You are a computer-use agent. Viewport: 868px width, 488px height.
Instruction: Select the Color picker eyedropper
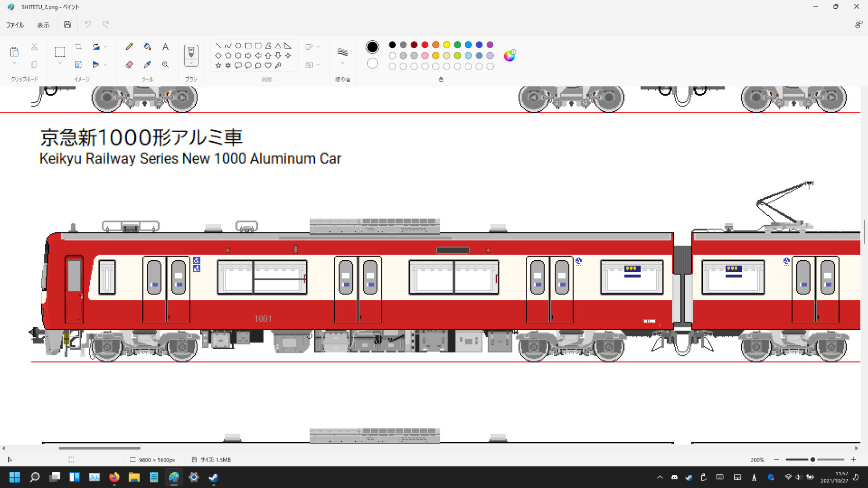click(x=147, y=65)
